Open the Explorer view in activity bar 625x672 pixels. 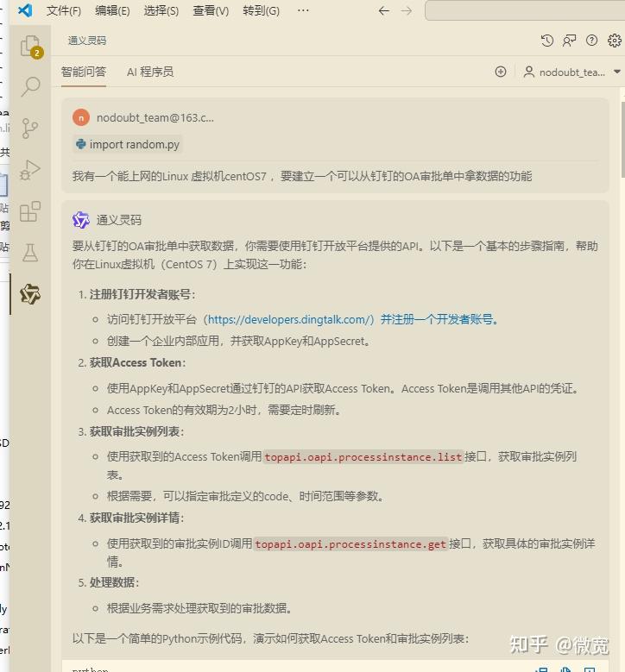pos(31,47)
